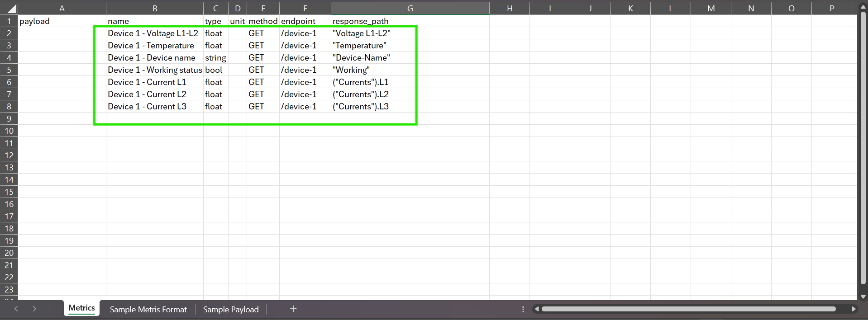Image resolution: width=868 pixels, height=320 pixels.
Task: Switch to the Metrics sheet tab
Action: coord(81,308)
